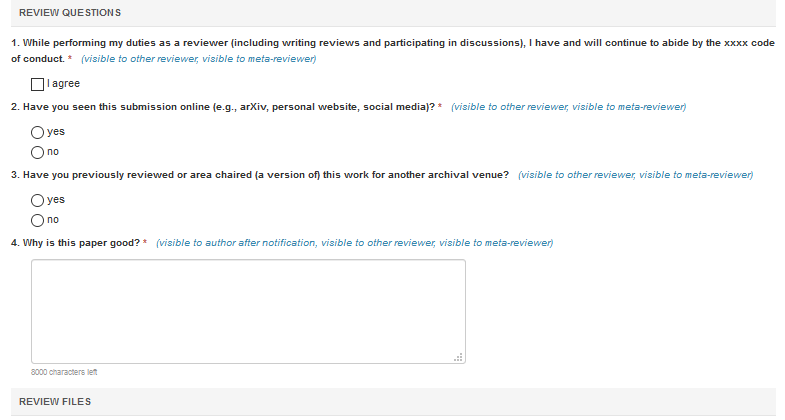The width and height of the screenshot is (785, 420).
Task: Click the REVIEW FILES section header
Action: (55, 401)
